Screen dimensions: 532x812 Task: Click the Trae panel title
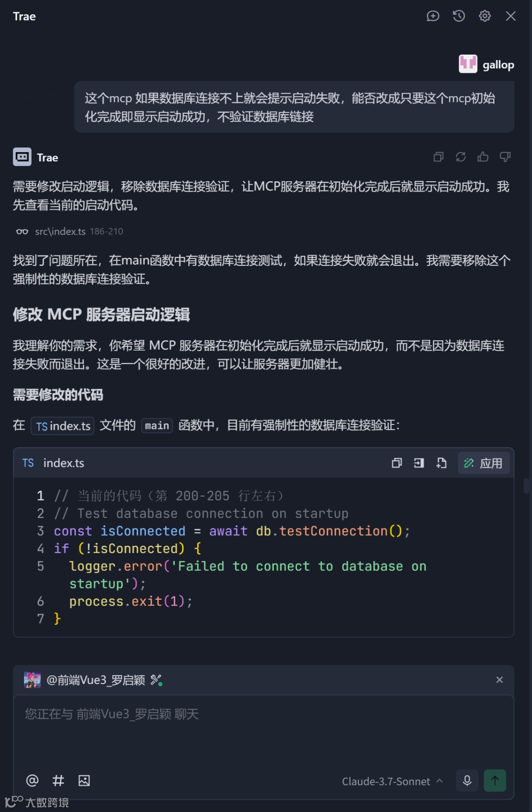click(x=24, y=16)
